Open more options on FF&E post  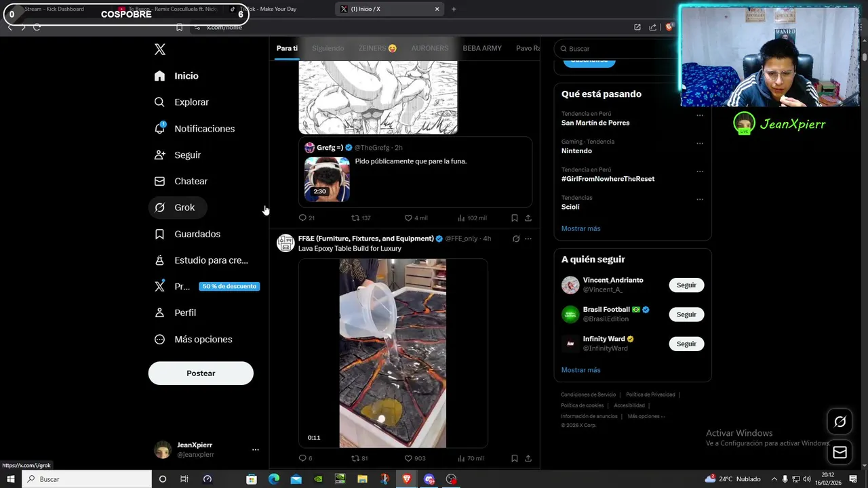click(x=528, y=239)
